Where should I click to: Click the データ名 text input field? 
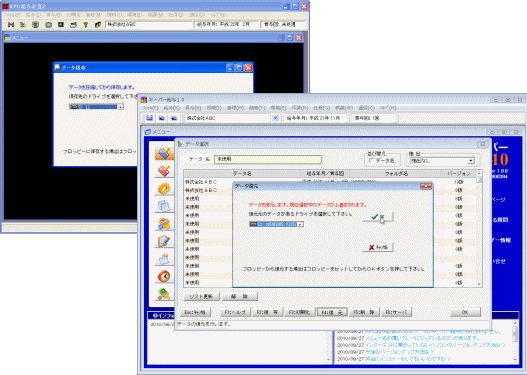click(268, 159)
